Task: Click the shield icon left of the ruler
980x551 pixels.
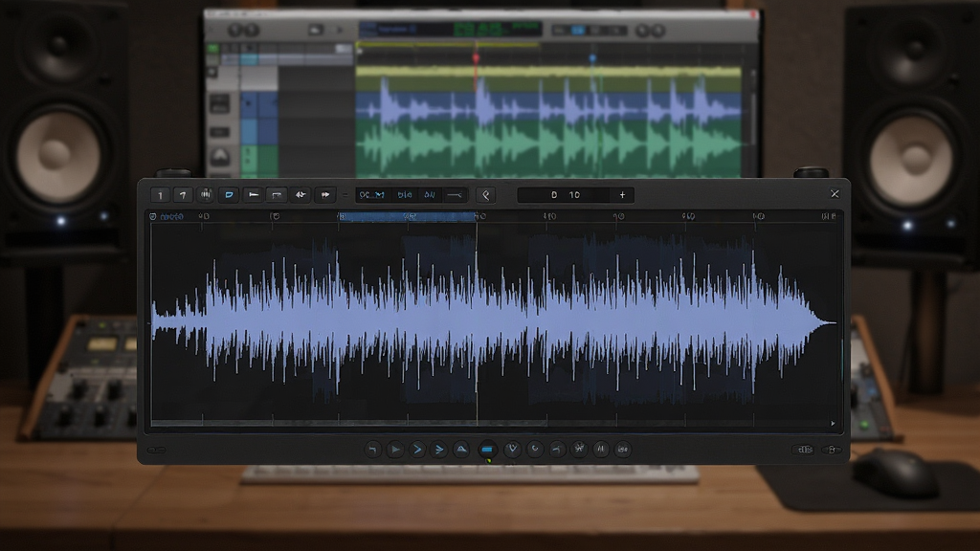Action: click(x=152, y=216)
